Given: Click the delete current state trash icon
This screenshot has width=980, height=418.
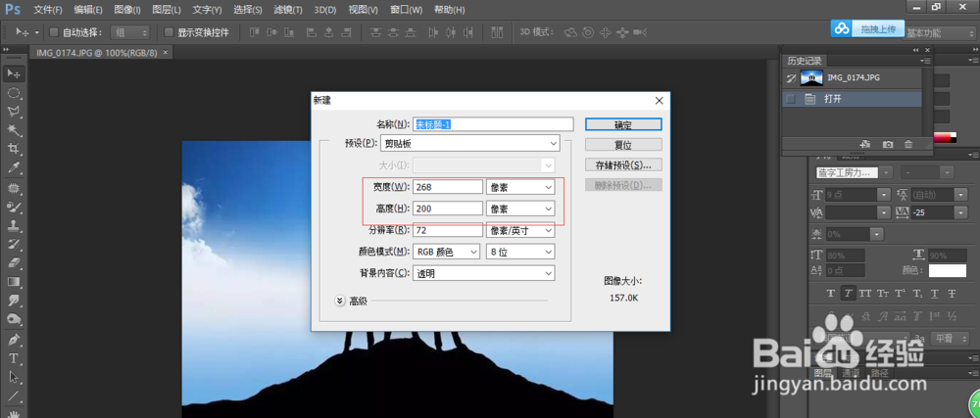Looking at the screenshot, I should coord(908,144).
